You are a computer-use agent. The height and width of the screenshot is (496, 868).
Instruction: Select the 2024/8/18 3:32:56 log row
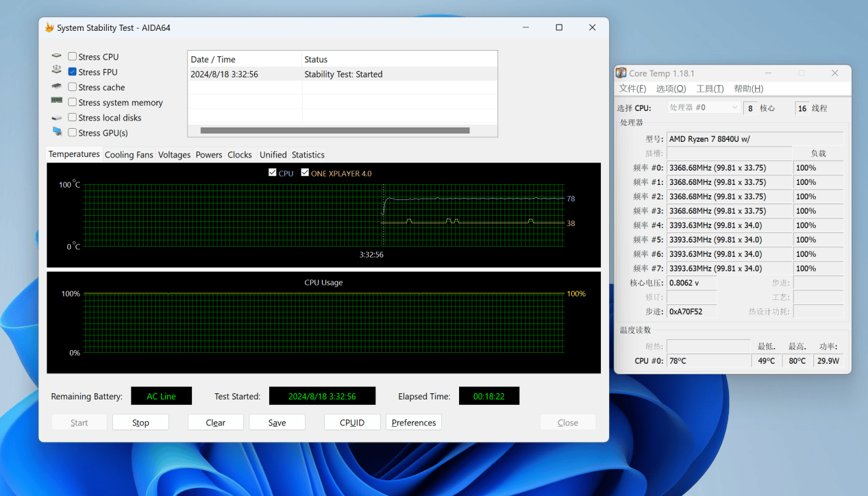pos(343,74)
